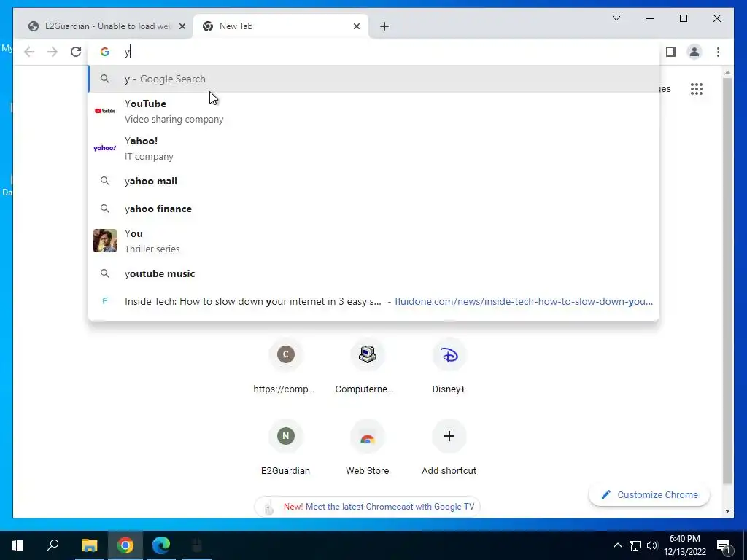The image size is (747, 560).
Task: Open the tab search dropdown arrow
Action: tap(616, 18)
